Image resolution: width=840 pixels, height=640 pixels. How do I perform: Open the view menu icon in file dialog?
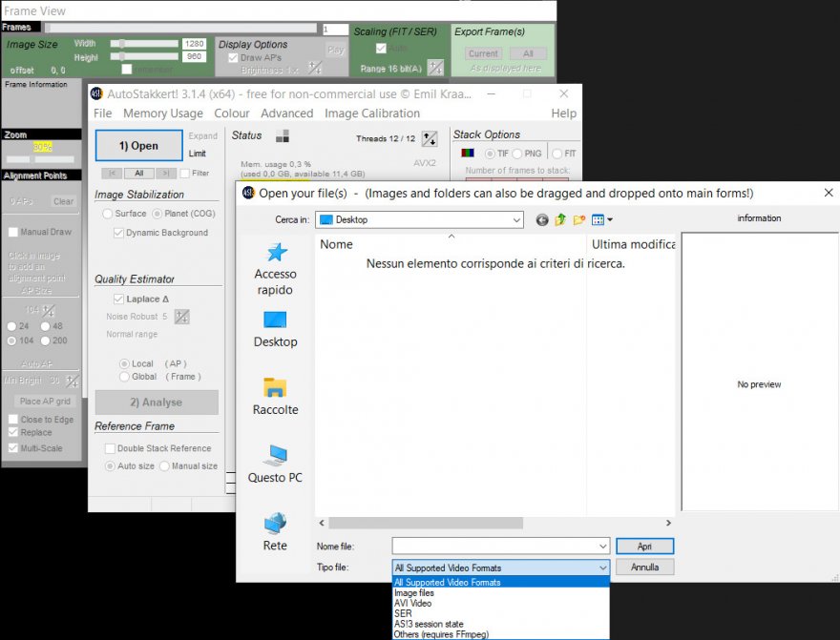[601, 220]
